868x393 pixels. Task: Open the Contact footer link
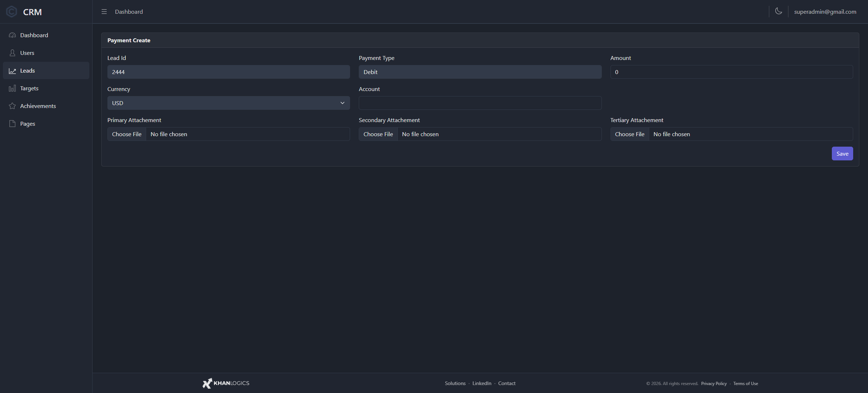[506, 384]
